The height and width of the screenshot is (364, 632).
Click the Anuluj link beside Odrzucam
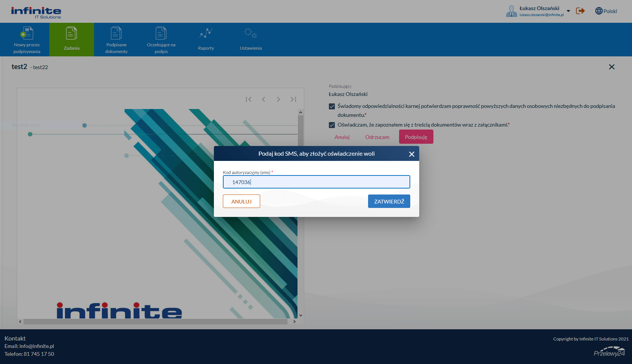342,137
